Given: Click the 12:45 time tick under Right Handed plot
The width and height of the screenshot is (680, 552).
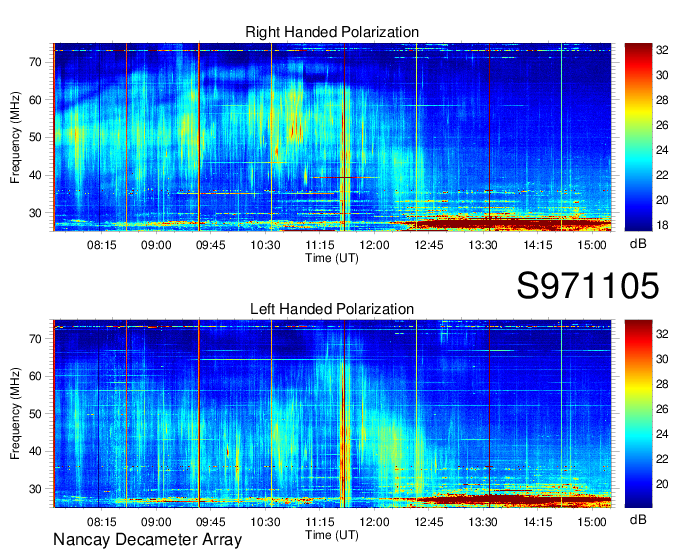Looking at the screenshot, I should pyautogui.click(x=429, y=245).
